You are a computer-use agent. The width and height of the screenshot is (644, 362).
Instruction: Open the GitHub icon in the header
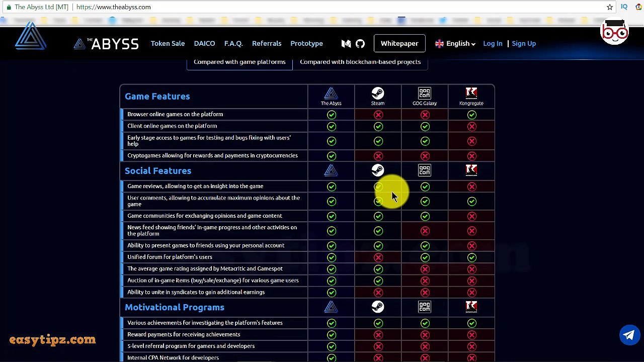(360, 44)
